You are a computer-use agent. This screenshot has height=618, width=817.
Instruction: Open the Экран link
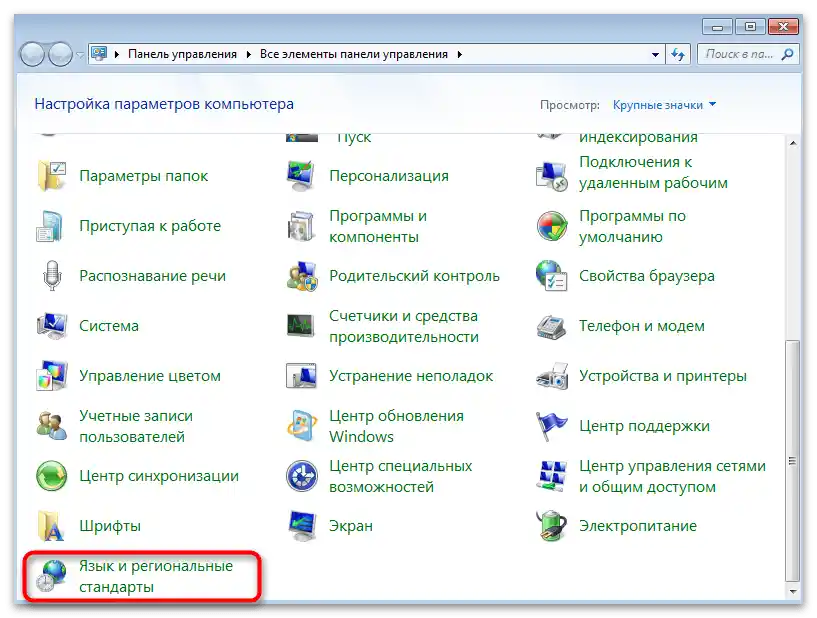tap(351, 526)
